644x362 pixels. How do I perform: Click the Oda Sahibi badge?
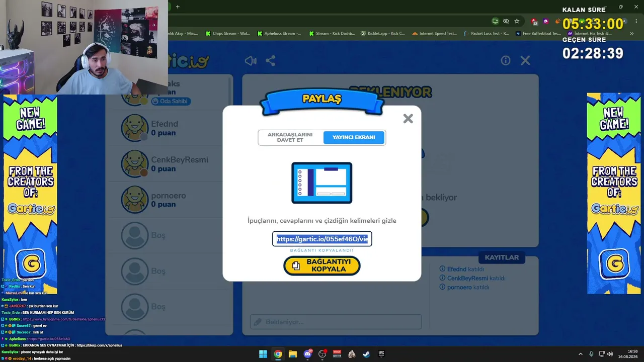point(170,101)
